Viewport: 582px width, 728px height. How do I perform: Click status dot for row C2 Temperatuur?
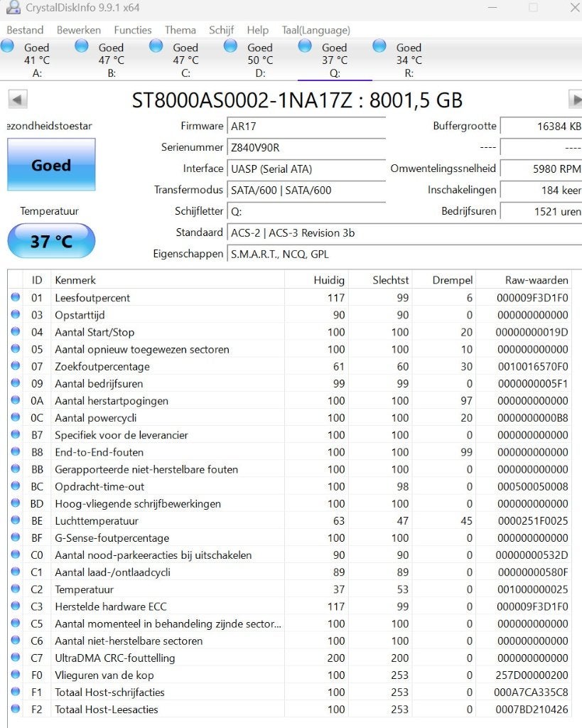point(16,589)
